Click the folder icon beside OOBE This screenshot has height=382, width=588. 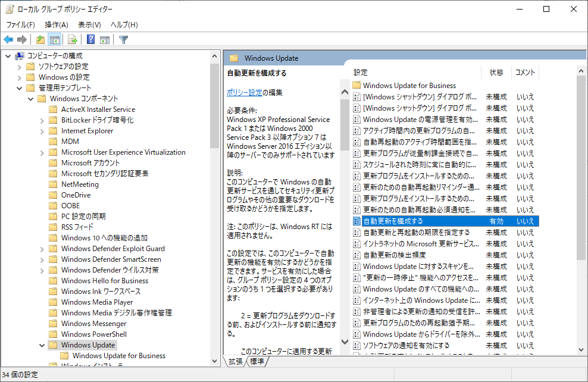click(x=54, y=205)
